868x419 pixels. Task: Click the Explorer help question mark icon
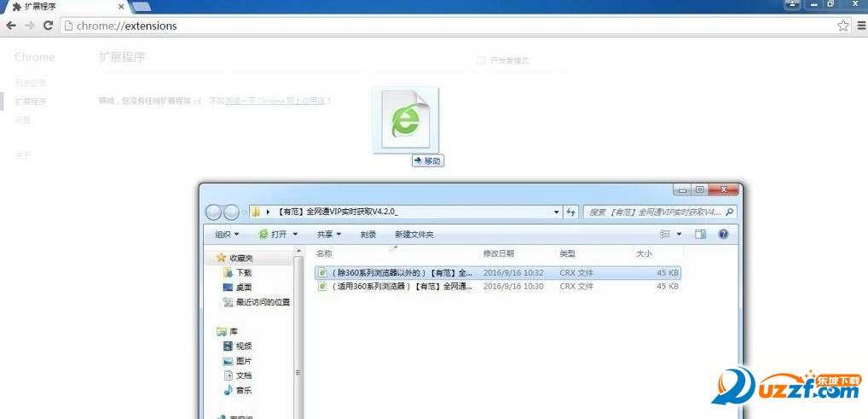pos(723,234)
